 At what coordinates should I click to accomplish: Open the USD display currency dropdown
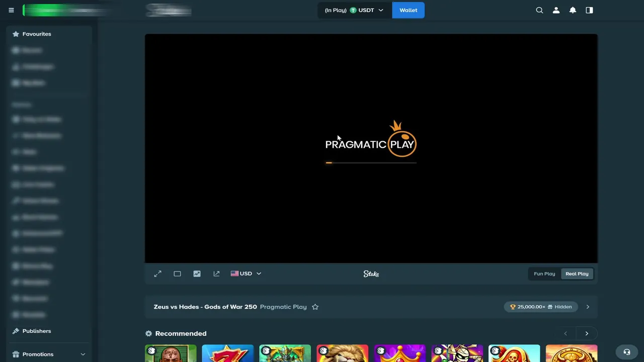pyautogui.click(x=246, y=274)
